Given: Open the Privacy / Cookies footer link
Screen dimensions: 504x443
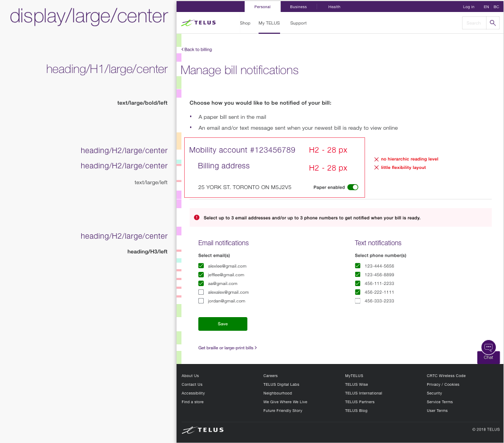Looking at the screenshot, I should click(442, 384).
